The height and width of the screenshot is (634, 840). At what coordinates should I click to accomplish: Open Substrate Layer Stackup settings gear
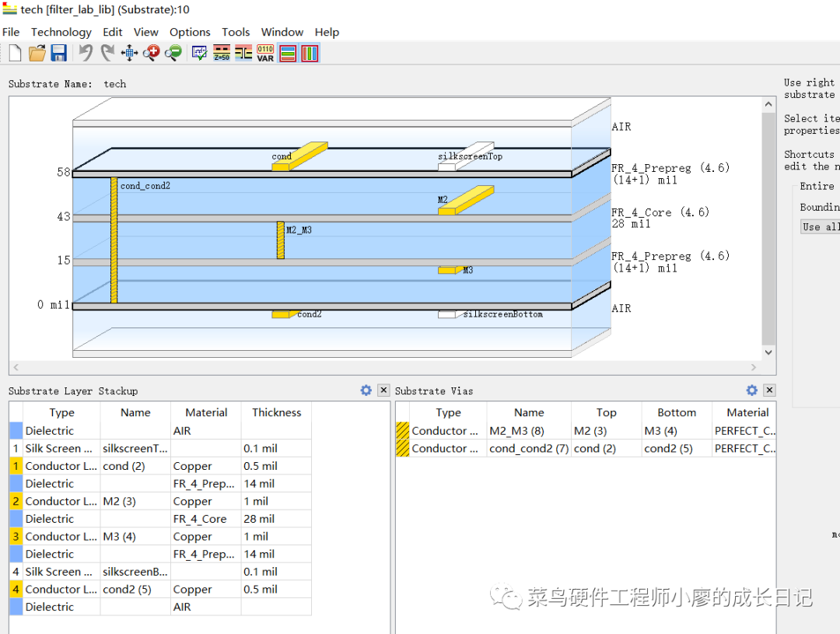366,391
